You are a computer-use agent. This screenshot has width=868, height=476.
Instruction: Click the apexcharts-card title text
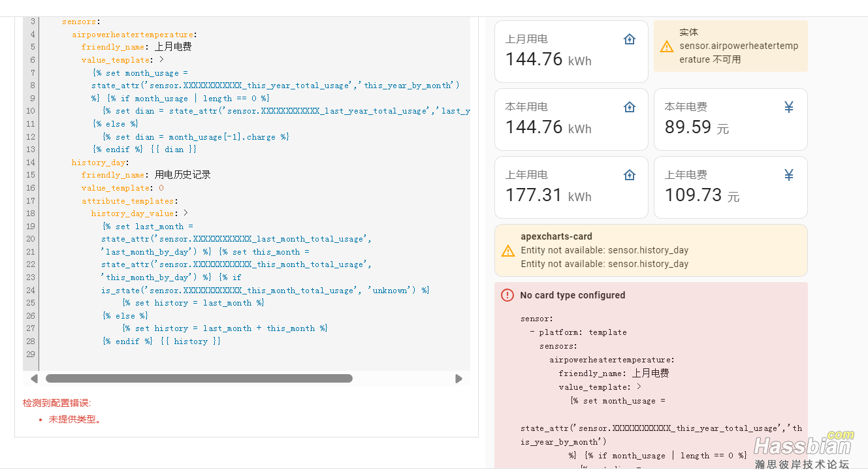(x=556, y=236)
